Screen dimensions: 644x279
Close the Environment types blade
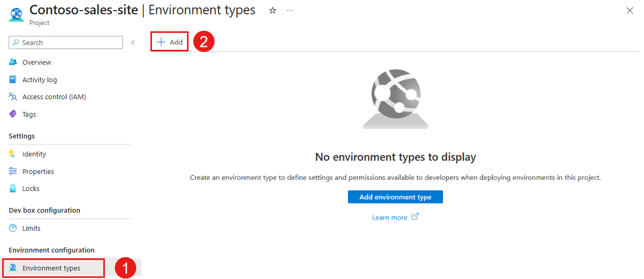(x=630, y=10)
